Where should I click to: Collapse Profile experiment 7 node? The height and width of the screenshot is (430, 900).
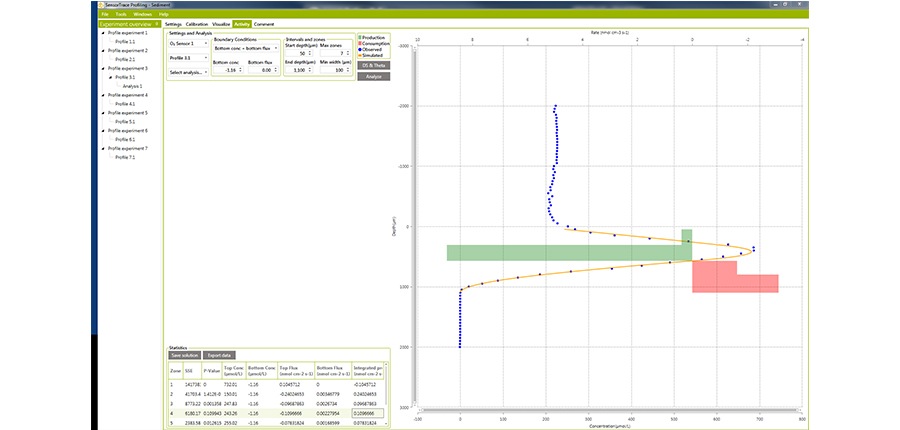click(x=103, y=149)
